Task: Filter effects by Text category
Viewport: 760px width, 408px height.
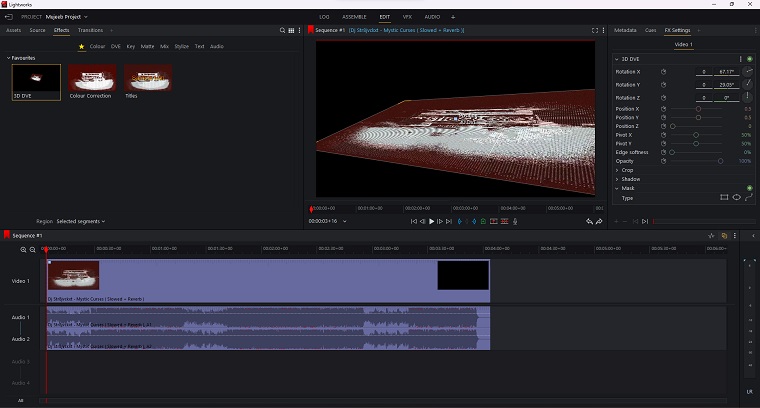Action: 200,47
